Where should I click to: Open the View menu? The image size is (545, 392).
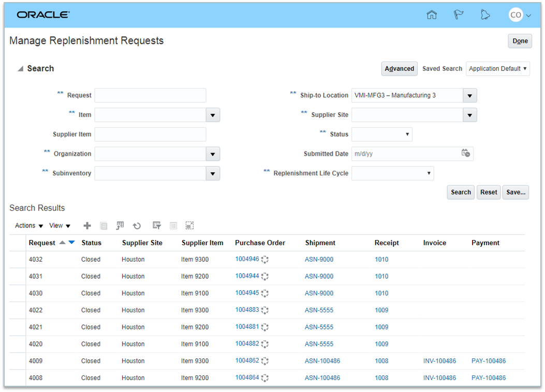[60, 226]
